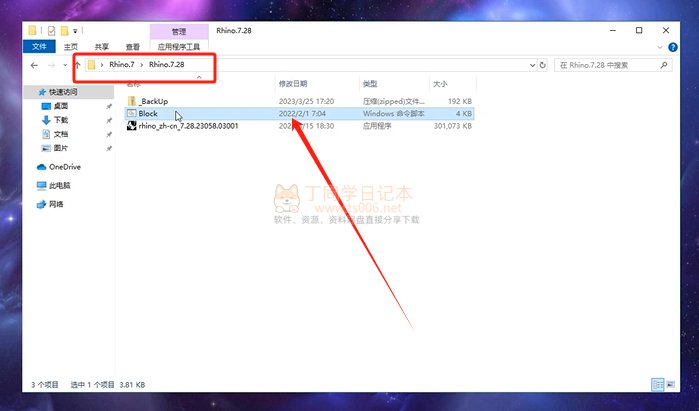Open 图片 in the navigation pane
The width and height of the screenshot is (699, 411).
(61, 148)
